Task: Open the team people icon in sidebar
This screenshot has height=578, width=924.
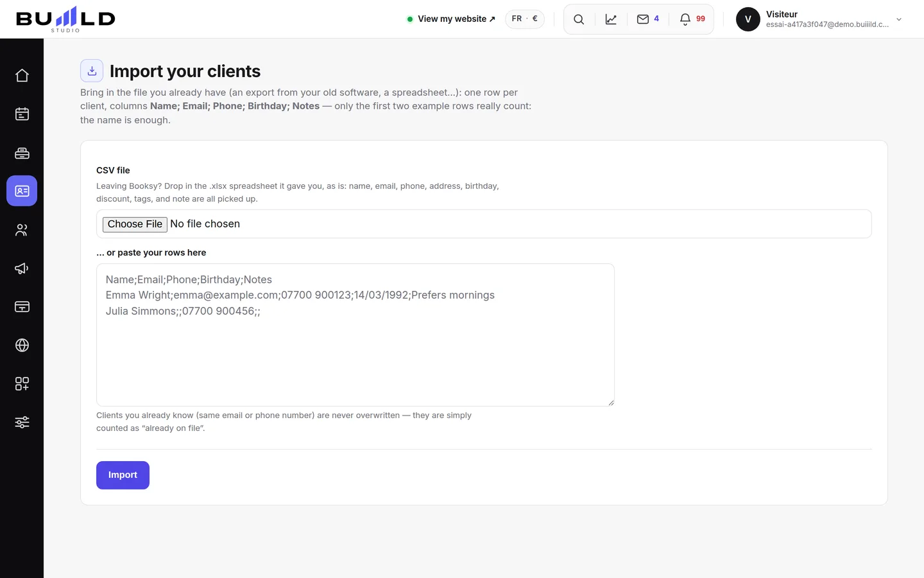Action: pos(22,230)
